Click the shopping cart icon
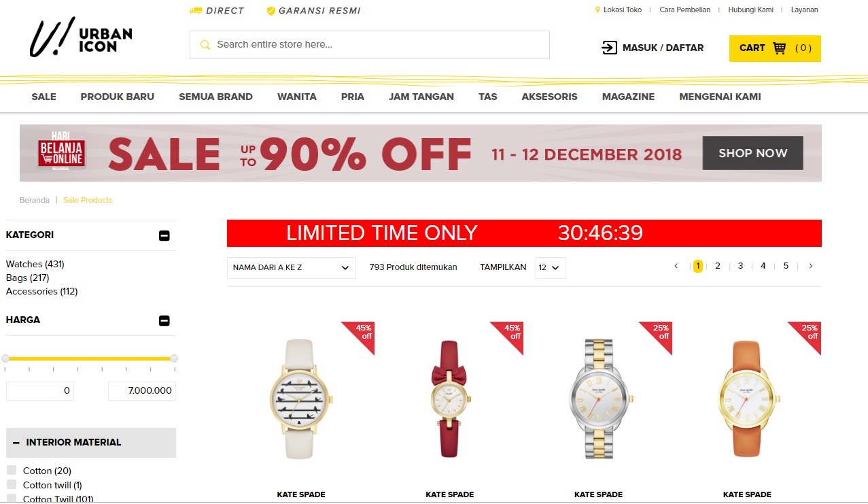 tap(780, 48)
